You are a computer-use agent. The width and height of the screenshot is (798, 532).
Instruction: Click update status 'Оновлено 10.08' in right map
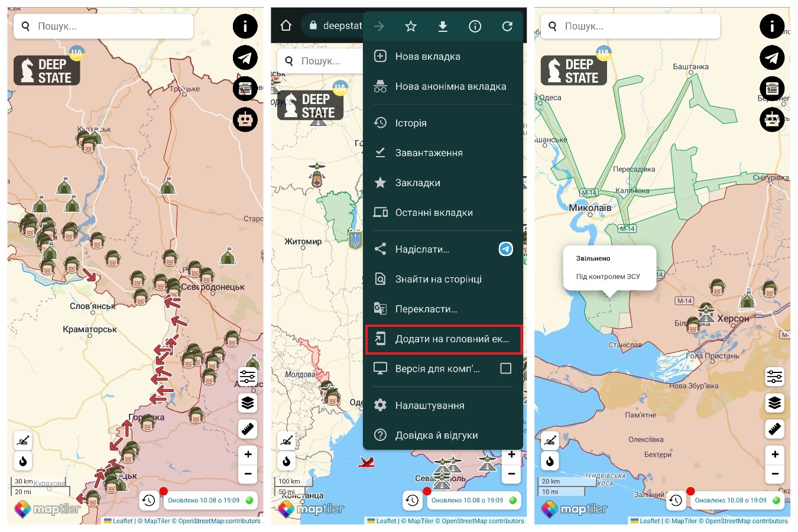pyautogui.click(x=738, y=501)
